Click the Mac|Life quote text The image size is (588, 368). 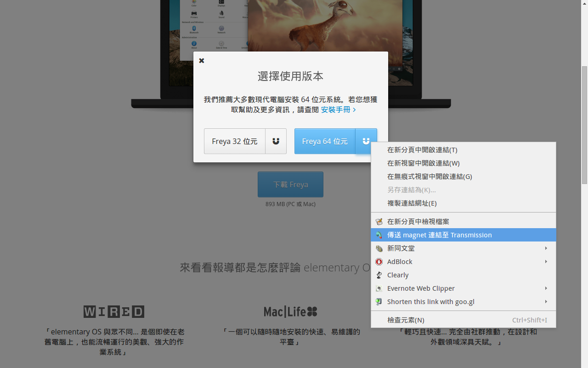coord(290,337)
